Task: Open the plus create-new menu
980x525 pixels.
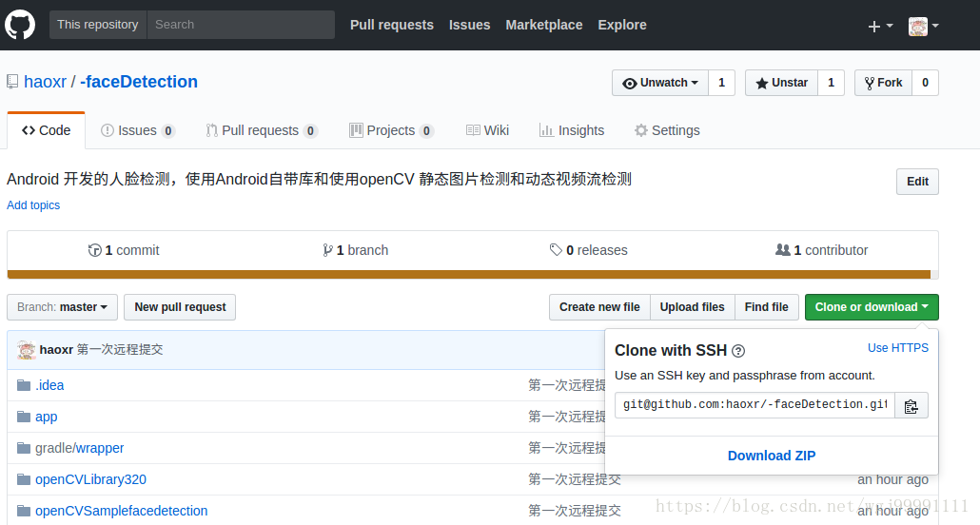Action: (880, 26)
